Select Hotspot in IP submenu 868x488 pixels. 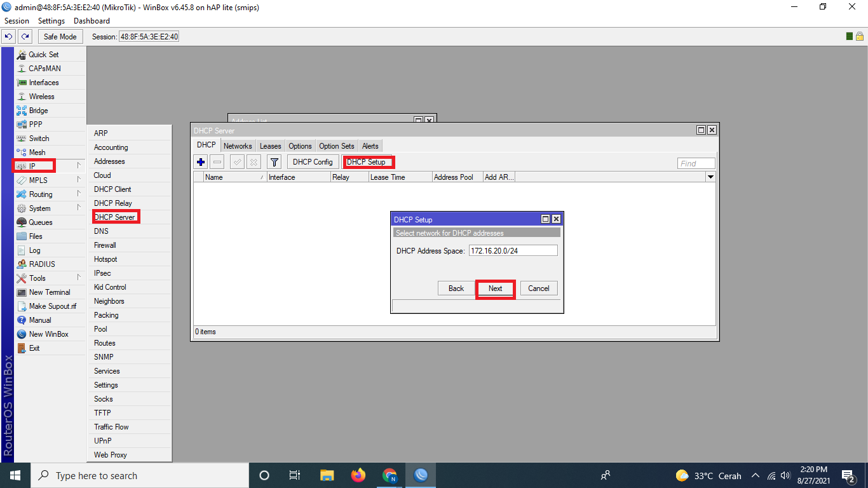click(130, 259)
